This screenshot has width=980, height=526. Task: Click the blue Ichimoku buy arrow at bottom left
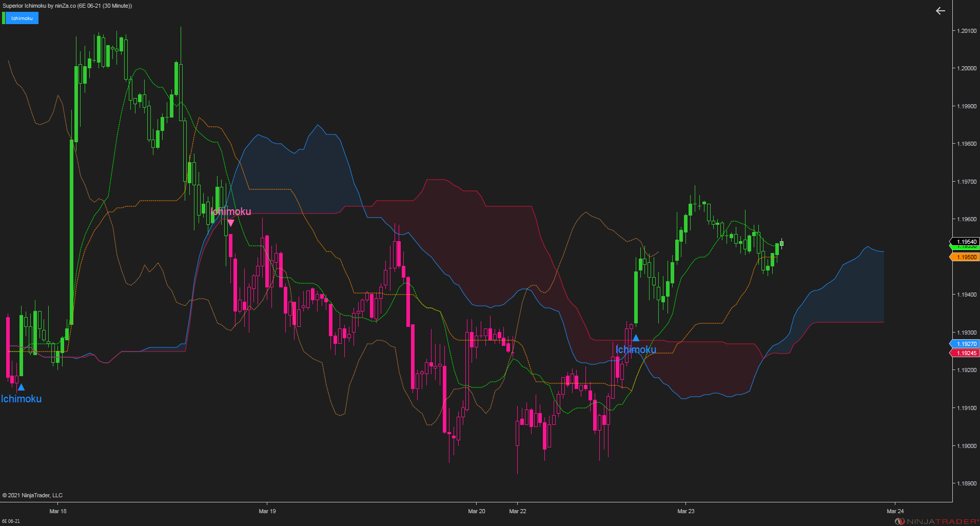21,387
